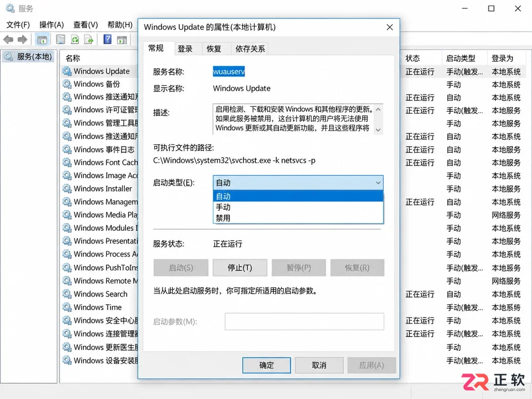Select the Windows Image Acquisition service row
The width and height of the screenshot is (532, 399).
100,175
